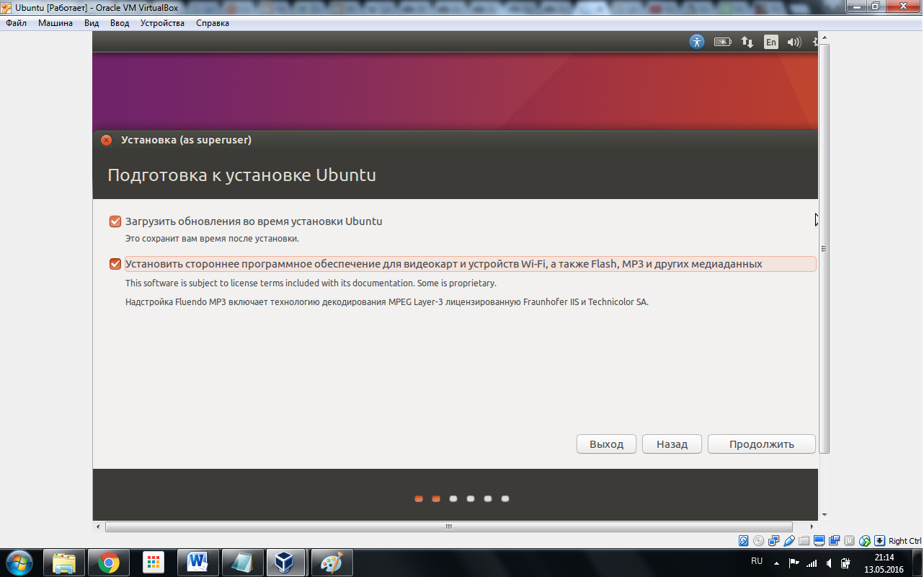The height and width of the screenshot is (577, 924).
Task: Launch Google Chrome from the taskbar
Action: coord(109,563)
